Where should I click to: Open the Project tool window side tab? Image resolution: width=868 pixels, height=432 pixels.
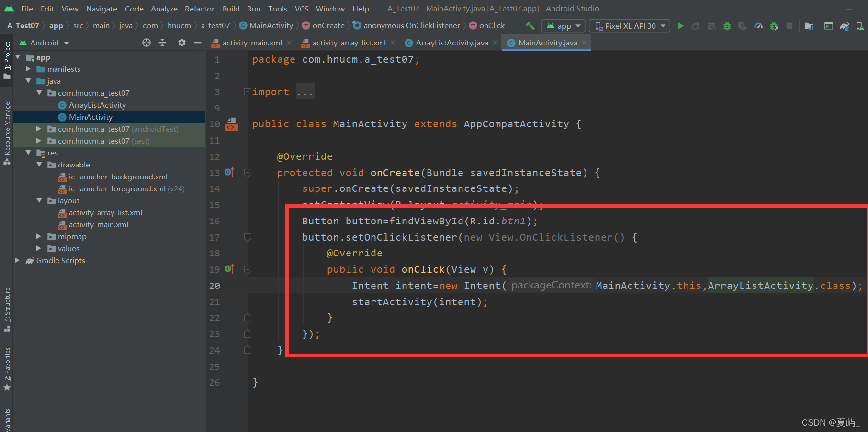coord(7,60)
